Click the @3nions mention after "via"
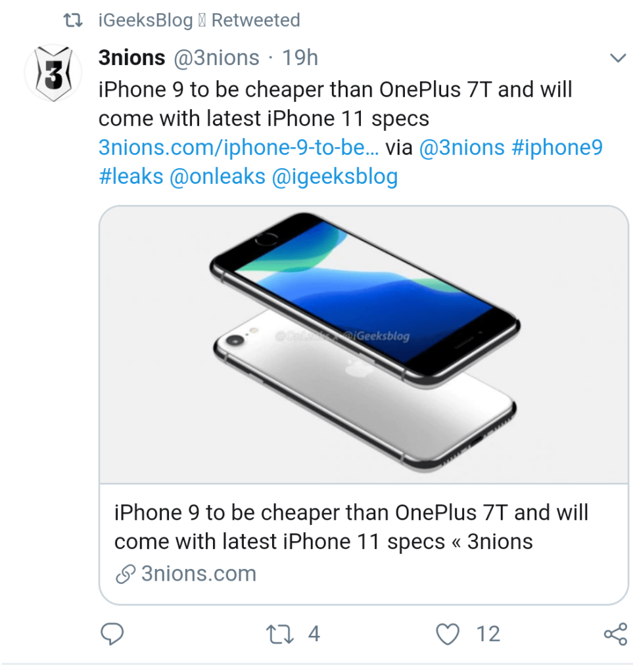Viewport: 633px width, 672px height. (x=461, y=147)
